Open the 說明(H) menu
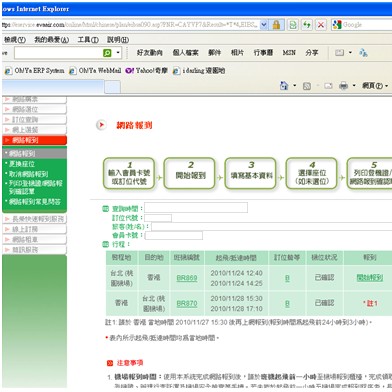392x392 pixels. (x=118, y=40)
